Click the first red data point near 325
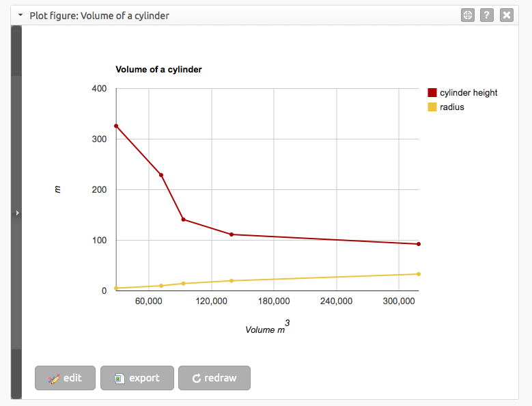The height and width of the screenshot is (406, 532). click(x=116, y=126)
